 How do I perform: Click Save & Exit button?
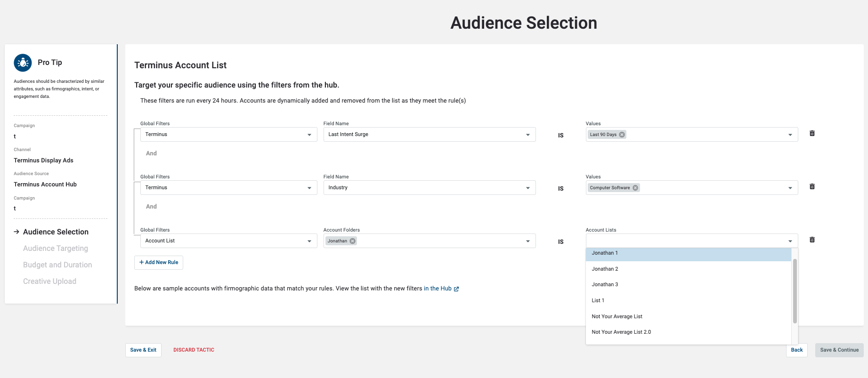coord(143,350)
